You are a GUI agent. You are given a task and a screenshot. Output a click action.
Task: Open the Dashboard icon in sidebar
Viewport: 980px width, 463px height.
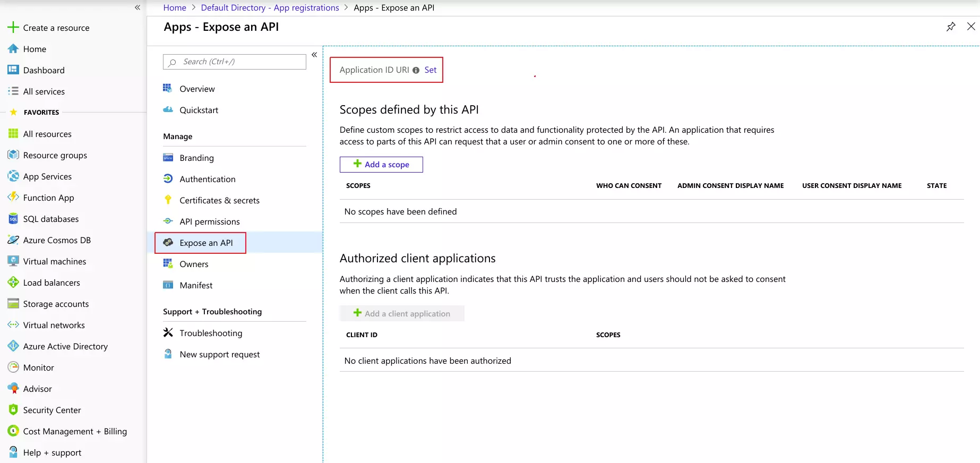(13, 70)
